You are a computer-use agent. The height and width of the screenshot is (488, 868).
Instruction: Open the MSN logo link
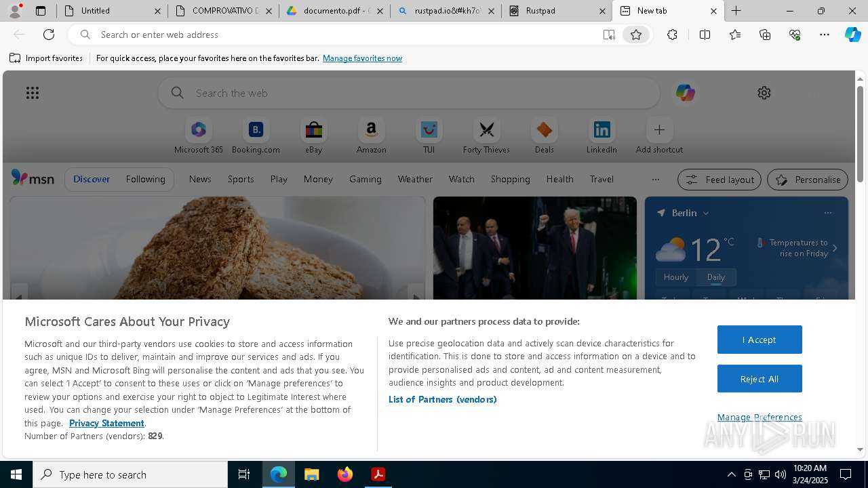pyautogui.click(x=33, y=178)
